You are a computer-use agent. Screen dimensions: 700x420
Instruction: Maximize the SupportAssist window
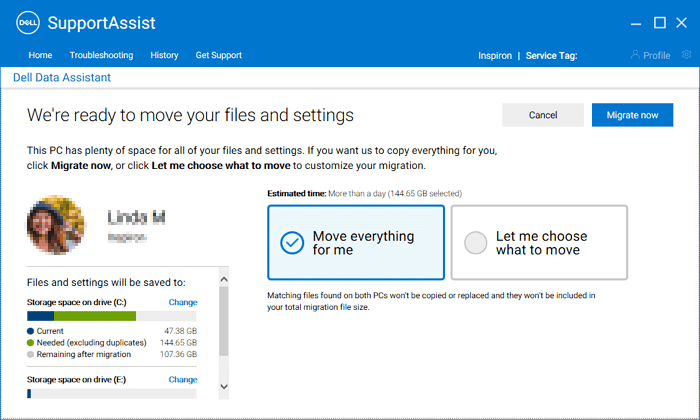coord(660,23)
